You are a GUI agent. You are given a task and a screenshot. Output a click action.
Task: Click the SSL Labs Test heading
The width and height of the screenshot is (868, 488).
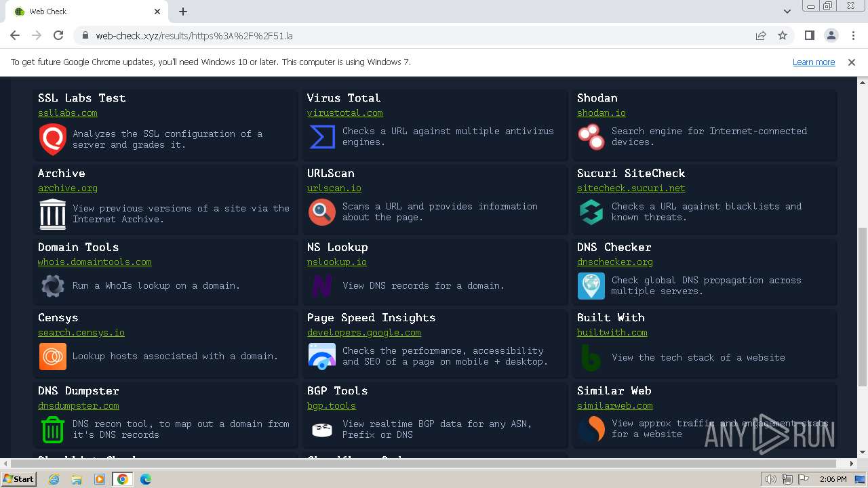tap(81, 98)
